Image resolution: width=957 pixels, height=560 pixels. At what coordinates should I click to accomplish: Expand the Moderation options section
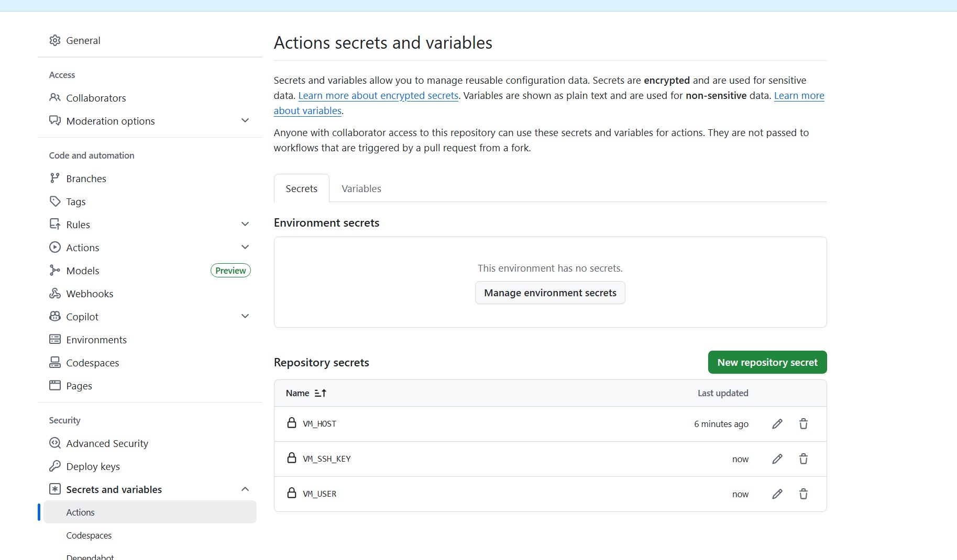(x=245, y=121)
